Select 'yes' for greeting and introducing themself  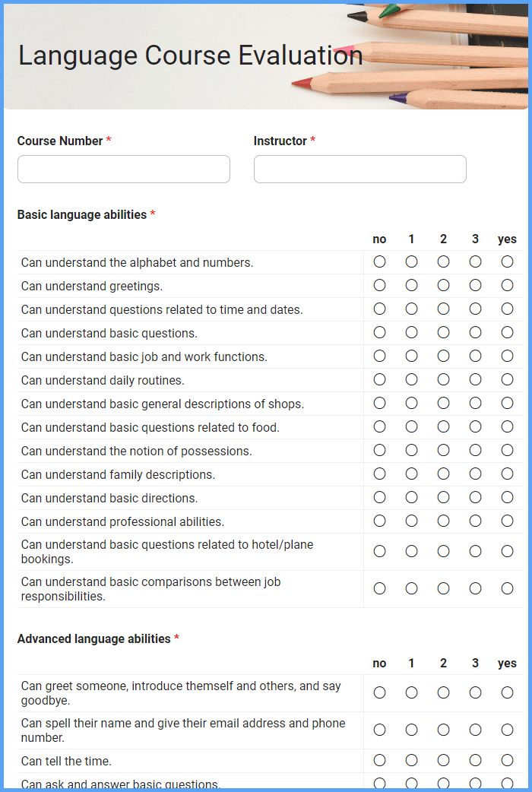507,693
